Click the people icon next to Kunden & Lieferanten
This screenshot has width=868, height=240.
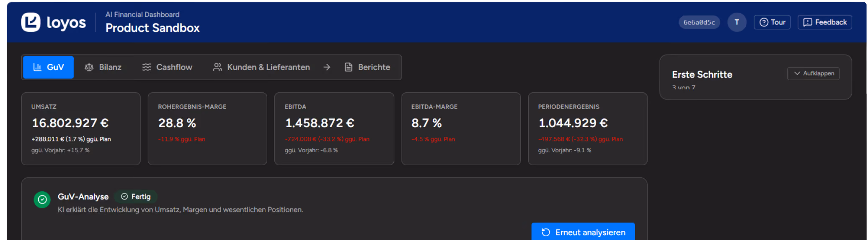point(217,67)
